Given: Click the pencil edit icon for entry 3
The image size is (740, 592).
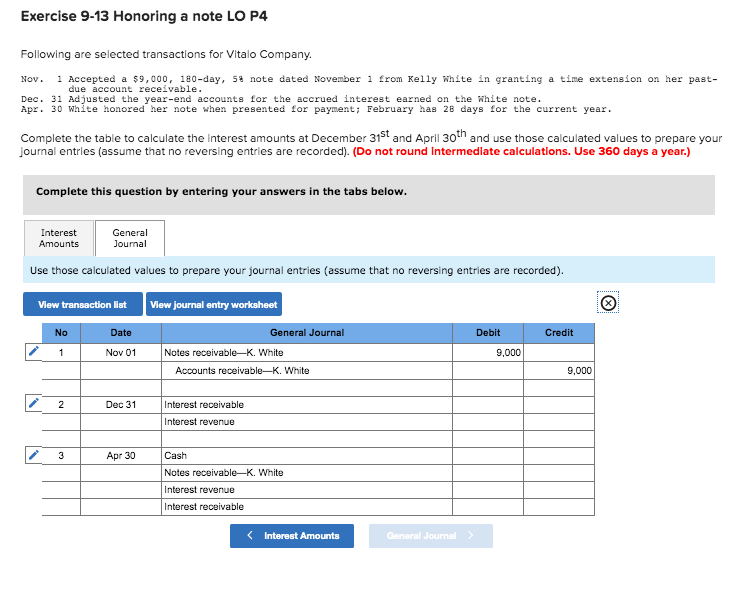Looking at the screenshot, I should (34, 455).
